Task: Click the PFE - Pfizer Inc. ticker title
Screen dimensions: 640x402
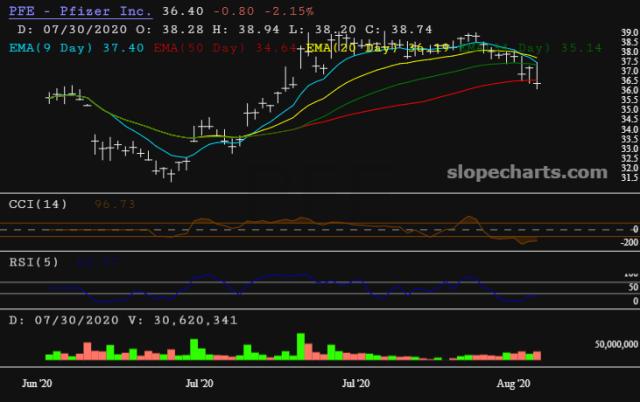Action: tap(80, 11)
